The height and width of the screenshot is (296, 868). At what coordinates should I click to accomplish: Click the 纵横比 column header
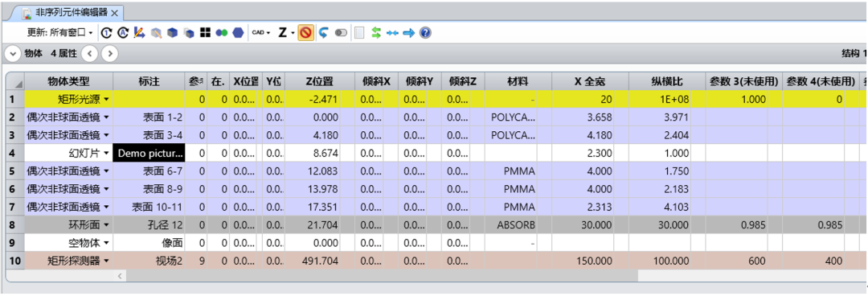pyautogui.click(x=666, y=81)
